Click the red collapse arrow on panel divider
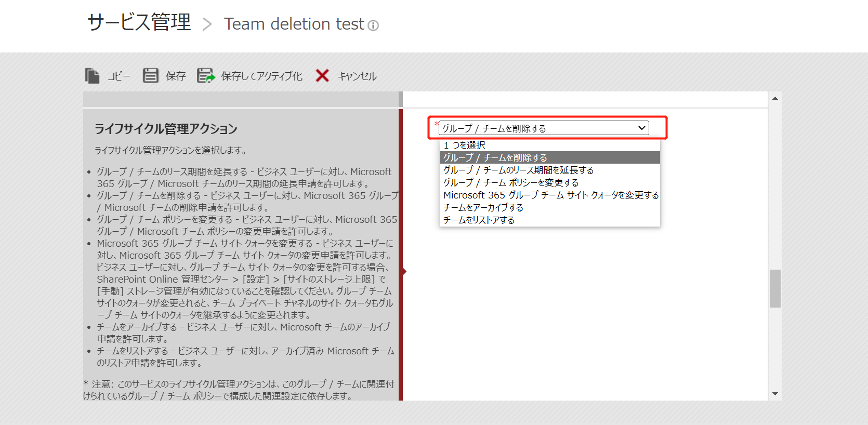 pyautogui.click(x=403, y=271)
